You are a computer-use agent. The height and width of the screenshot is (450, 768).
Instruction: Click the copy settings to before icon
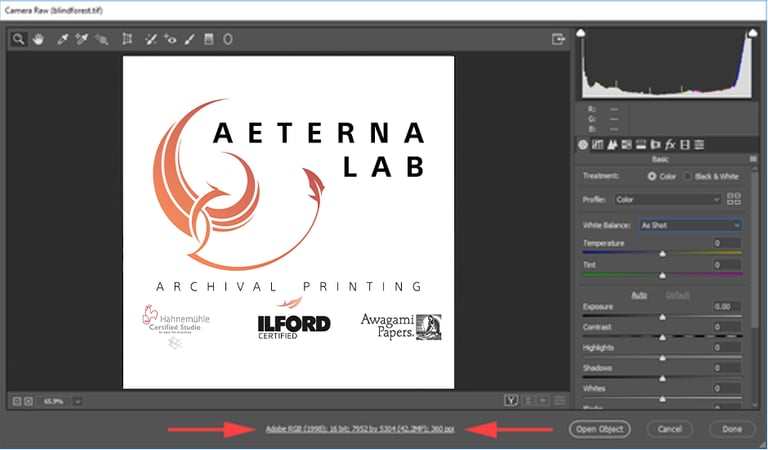(x=543, y=401)
